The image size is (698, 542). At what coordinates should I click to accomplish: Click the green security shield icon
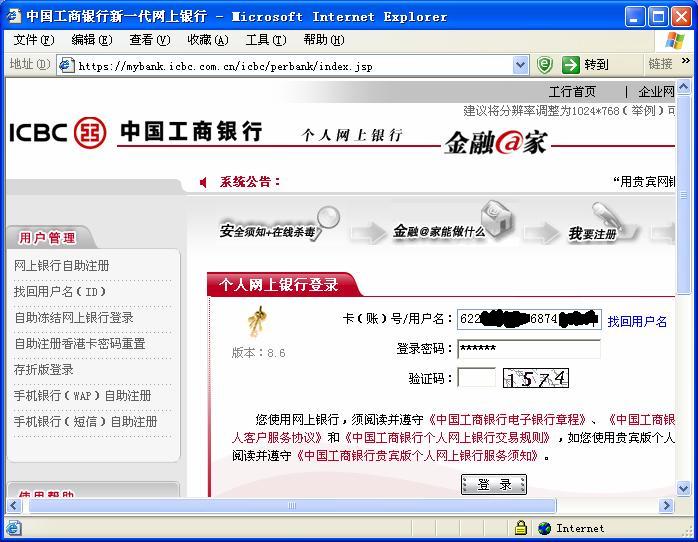[x=544, y=65]
